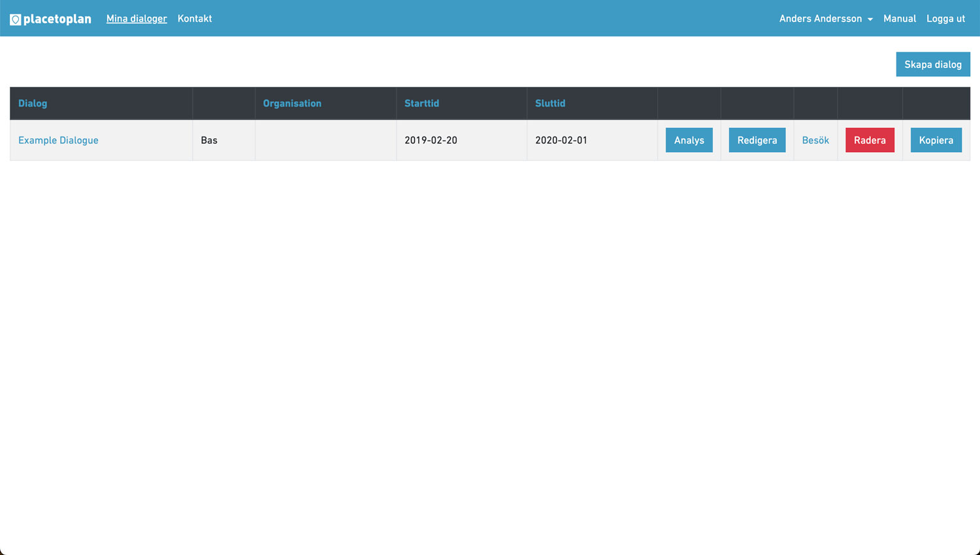Click the Analys button for Example Dialogue
Screen dimensions: 980x555
[x=689, y=140]
